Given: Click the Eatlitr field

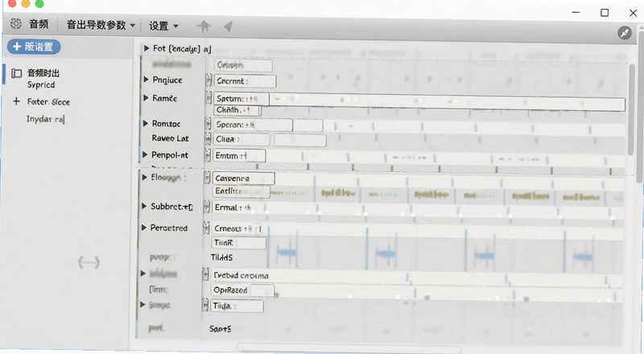Looking at the screenshot, I should [x=241, y=191].
